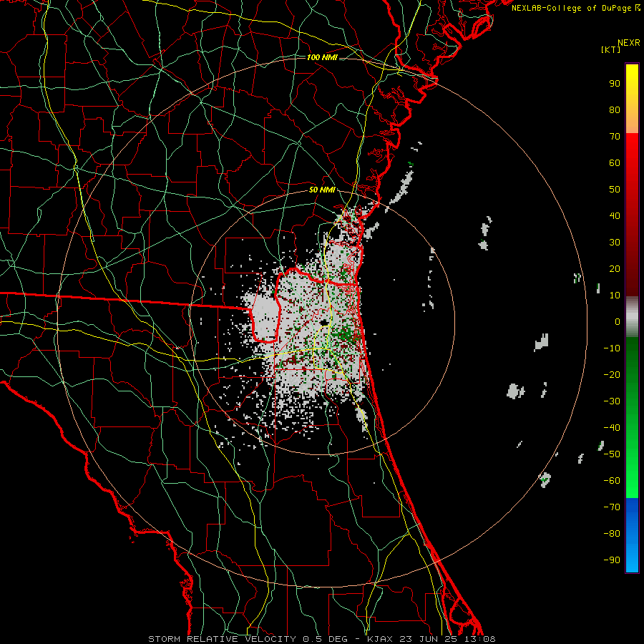Click the -50 value on velocity scale

(x=612, y=454)
